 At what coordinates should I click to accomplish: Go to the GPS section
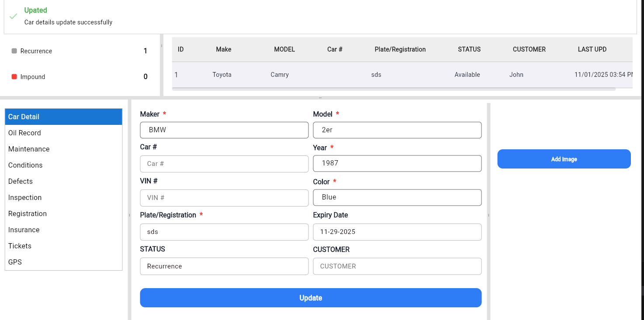click(x=15, y=262)
